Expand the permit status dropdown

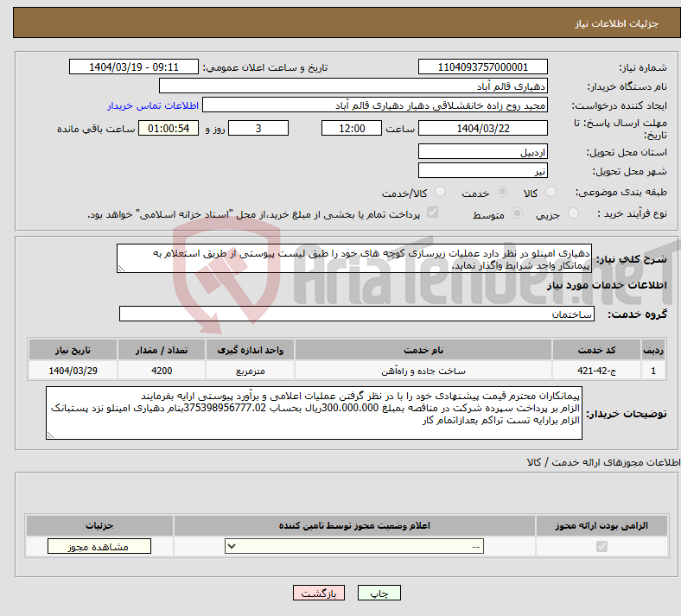tap(354, 547)
